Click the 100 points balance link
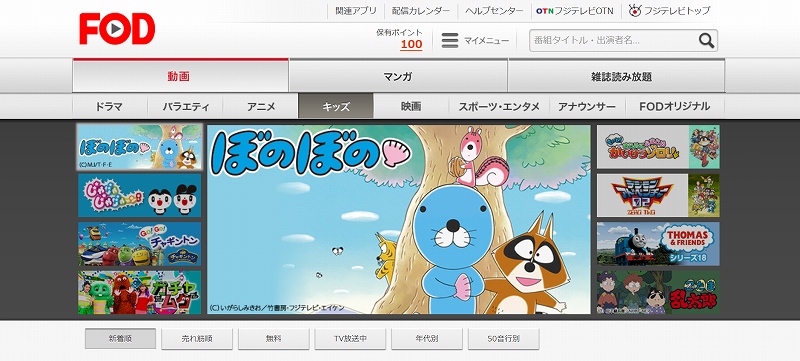Viewport: 800px width, 361px height. click(x=411, y=44)
